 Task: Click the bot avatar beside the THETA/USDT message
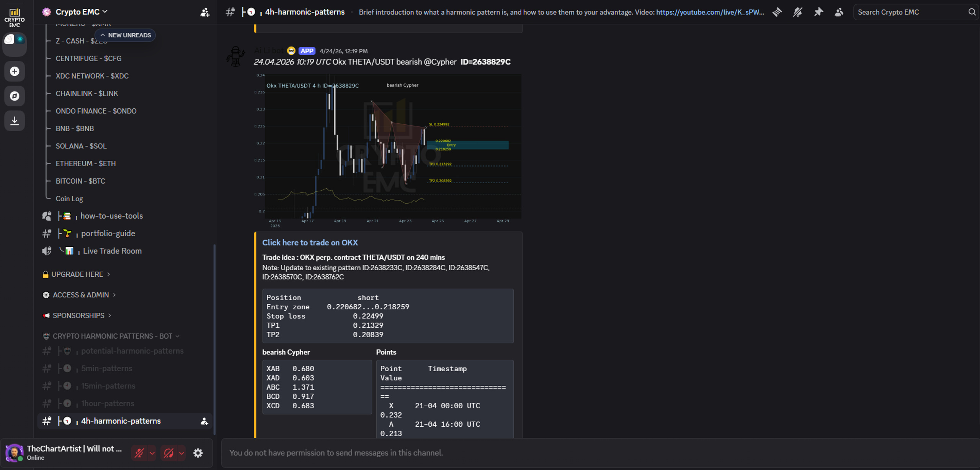235,56
